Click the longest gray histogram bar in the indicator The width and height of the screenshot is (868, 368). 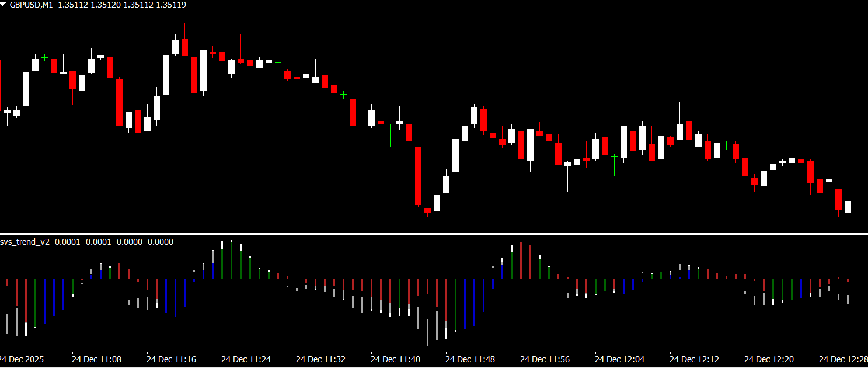[427, 332]
